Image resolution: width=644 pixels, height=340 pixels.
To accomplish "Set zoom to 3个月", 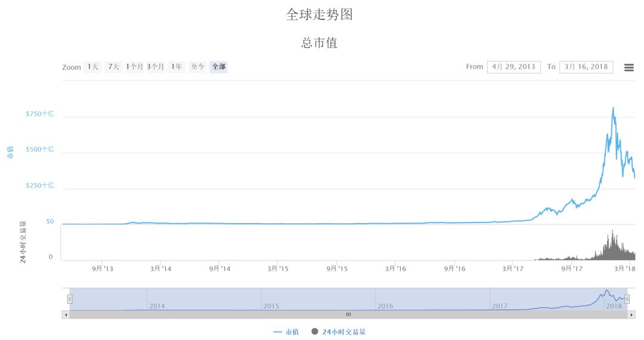I will coord(156,67).
